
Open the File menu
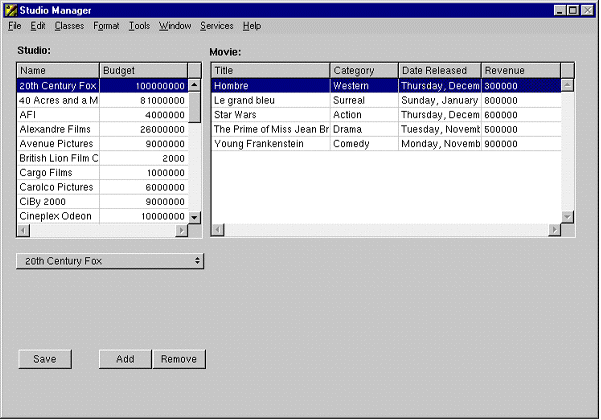pyautogui.click(x=14, y=25)
